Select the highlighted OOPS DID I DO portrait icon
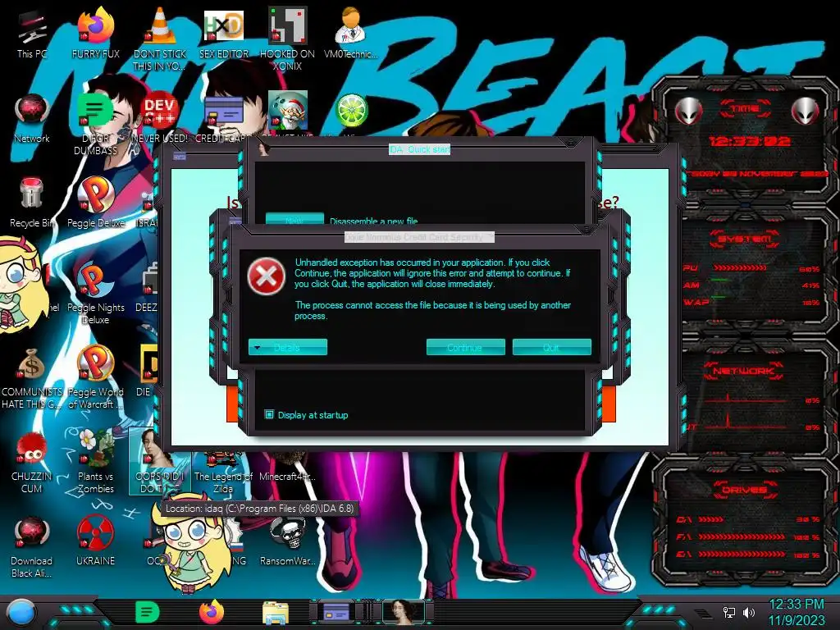Screen dimensions: 840x630 [160, 461]
